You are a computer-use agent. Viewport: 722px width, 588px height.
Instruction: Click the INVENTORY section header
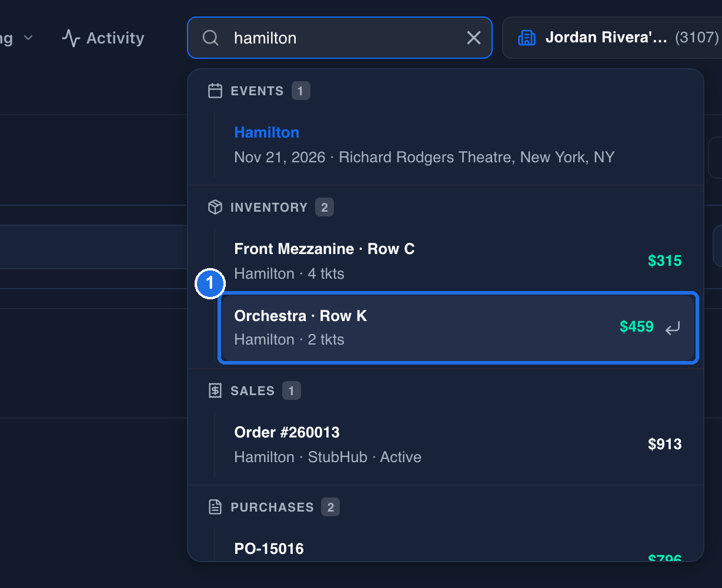(x=269, y=207)
